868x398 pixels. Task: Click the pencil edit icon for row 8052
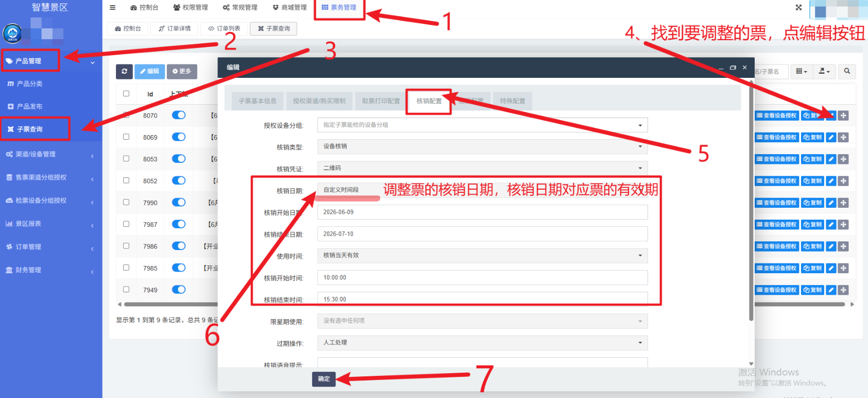point(831,181)
